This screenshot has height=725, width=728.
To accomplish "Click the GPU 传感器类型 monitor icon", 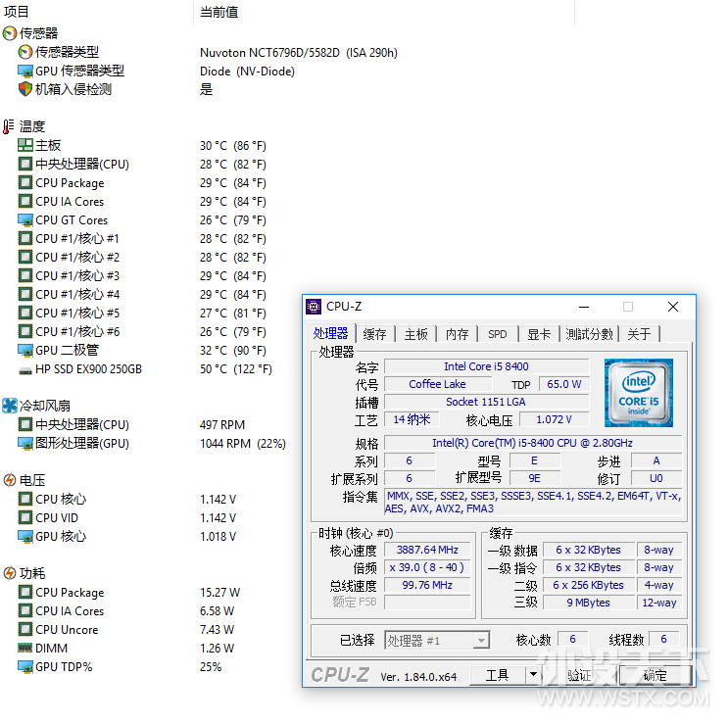I will coord(25,71).
